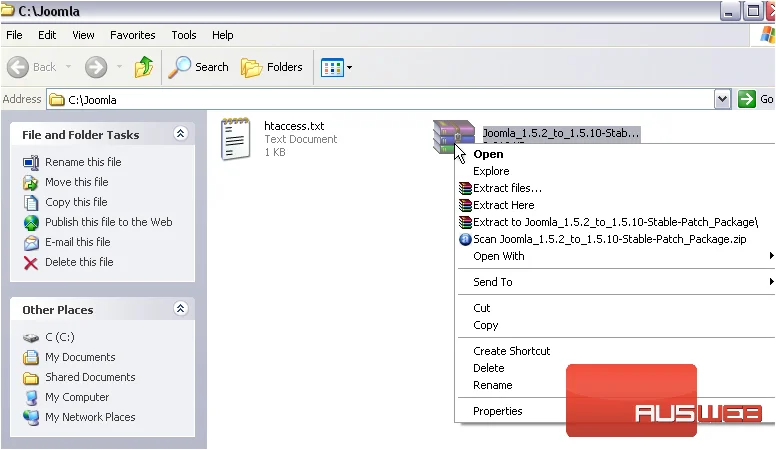776x450 pixels.
Task: Click the Copy this file icon
Action: 31,202
